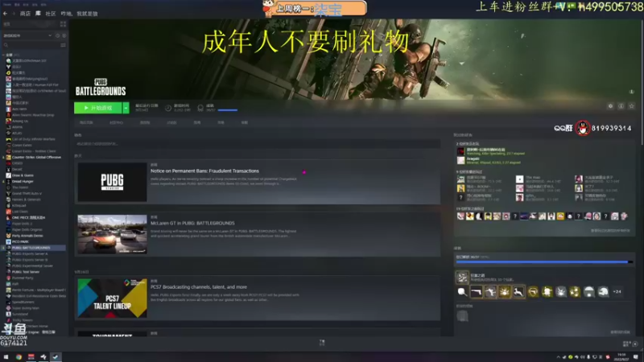Open the magnifier achievement icon
Image resolution: width=644 pixels, height=362 pixels.
462,292
